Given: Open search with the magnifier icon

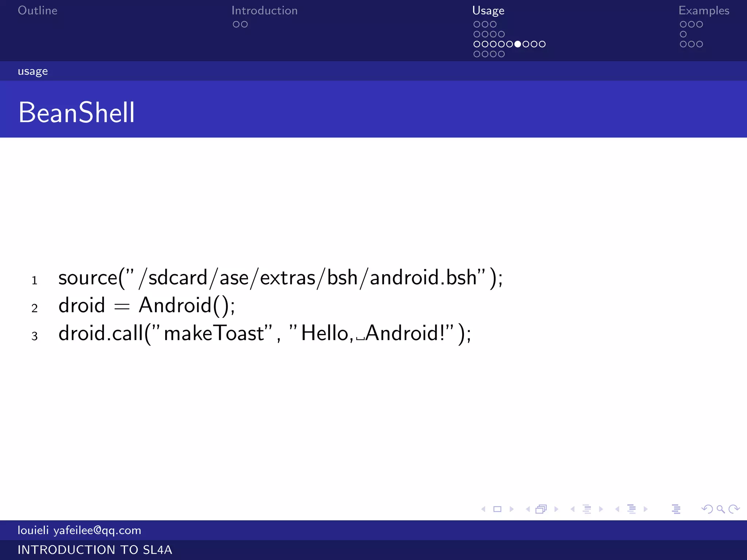Looking at the screenshot, I should click(x=721, y=509).
